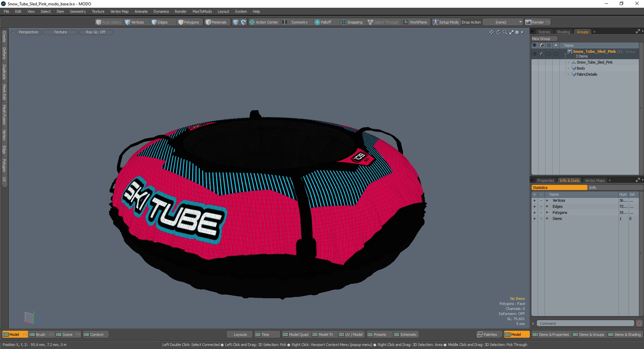Open the MaxToModo menu
Screen dimensions: 644x349
[x=202, y=11]
